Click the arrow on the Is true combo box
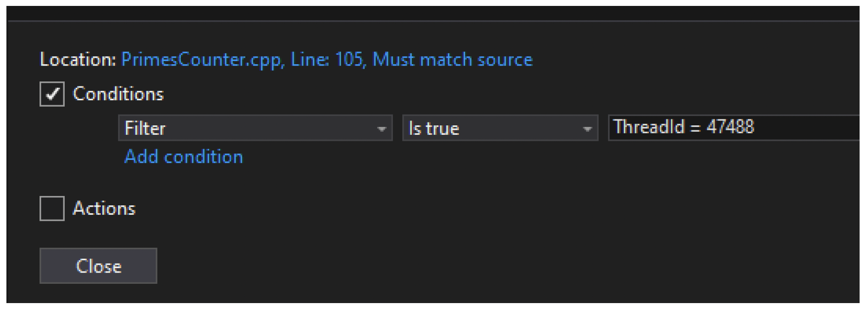 (x=587, y=129)
